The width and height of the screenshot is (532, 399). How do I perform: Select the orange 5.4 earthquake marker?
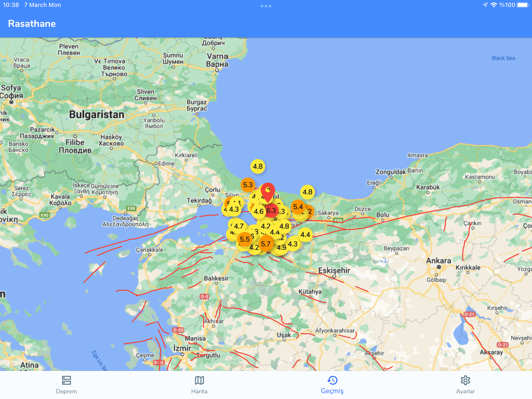pos(298,207)
